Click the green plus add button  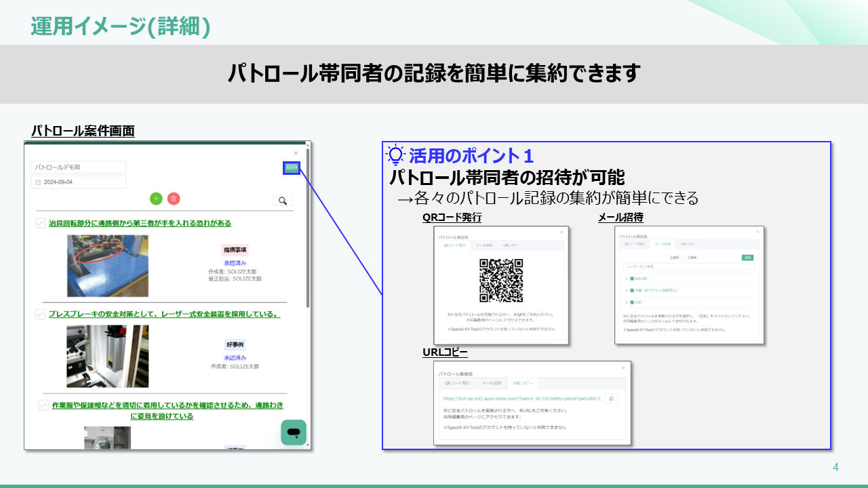pyautogui.click(x=156, y=199)
